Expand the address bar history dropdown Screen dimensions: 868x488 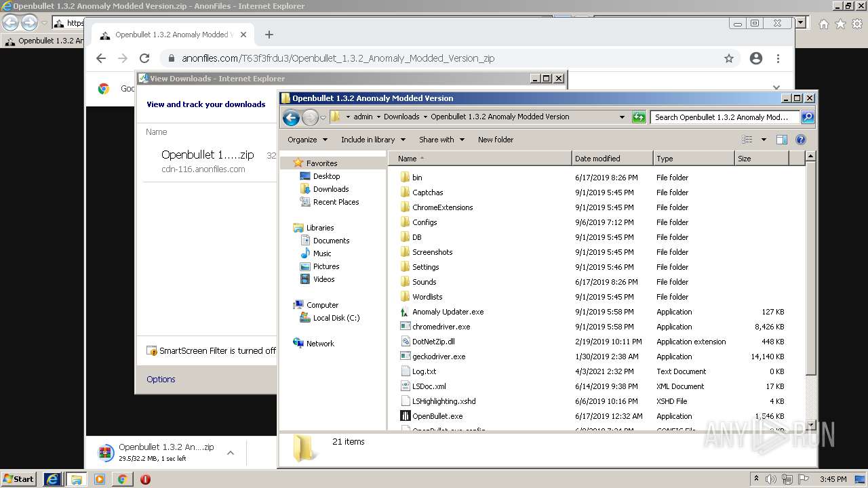pyautogui.click(x=622, y=117)
